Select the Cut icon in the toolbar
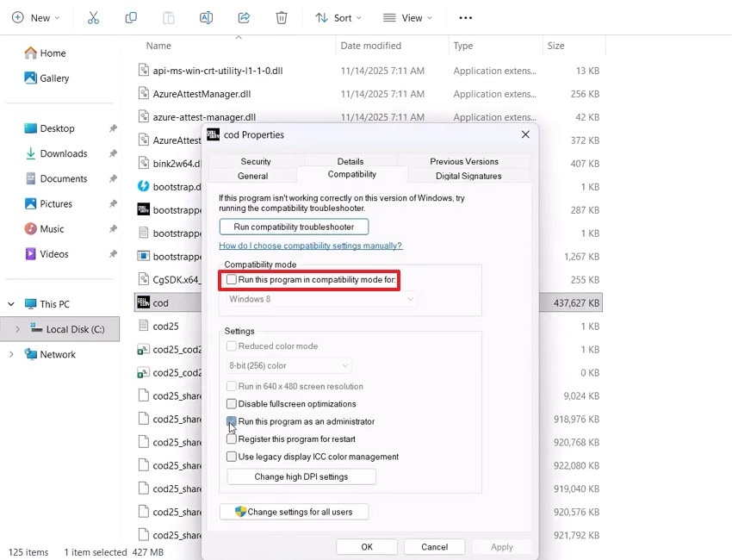 (93, 17)
